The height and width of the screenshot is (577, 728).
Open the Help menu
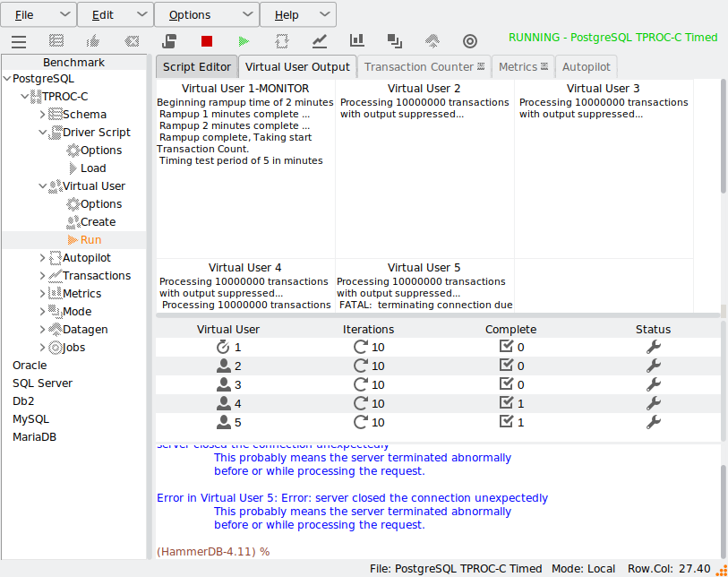(298, 15)
